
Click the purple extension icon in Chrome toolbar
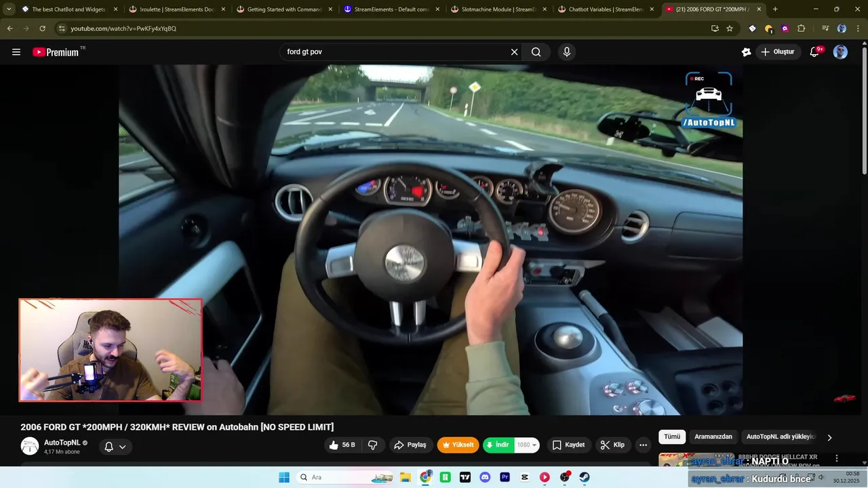click(785, 28)
